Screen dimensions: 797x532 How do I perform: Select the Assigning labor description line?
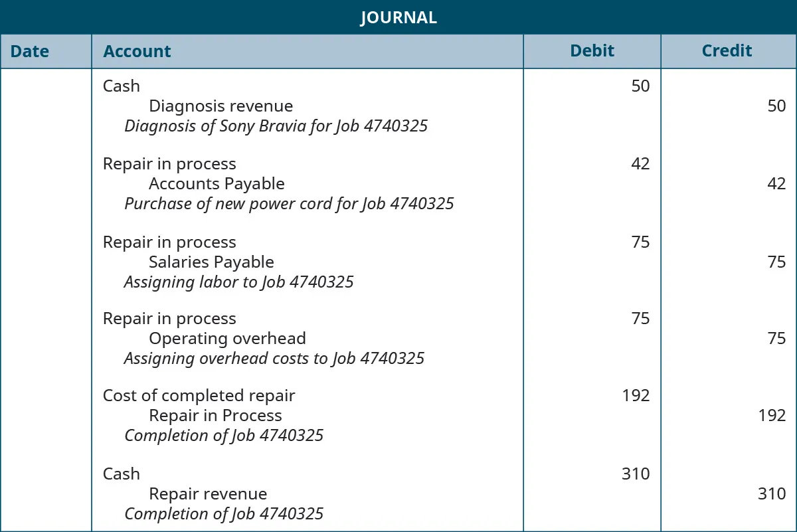coord(238,282)
